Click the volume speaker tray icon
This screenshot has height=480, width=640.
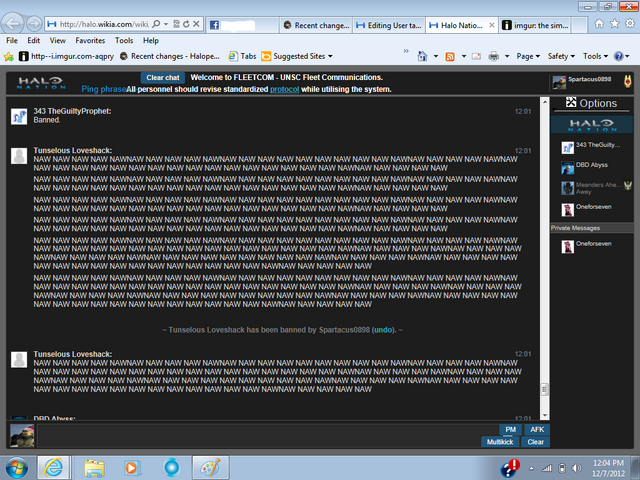coord(576,468)
